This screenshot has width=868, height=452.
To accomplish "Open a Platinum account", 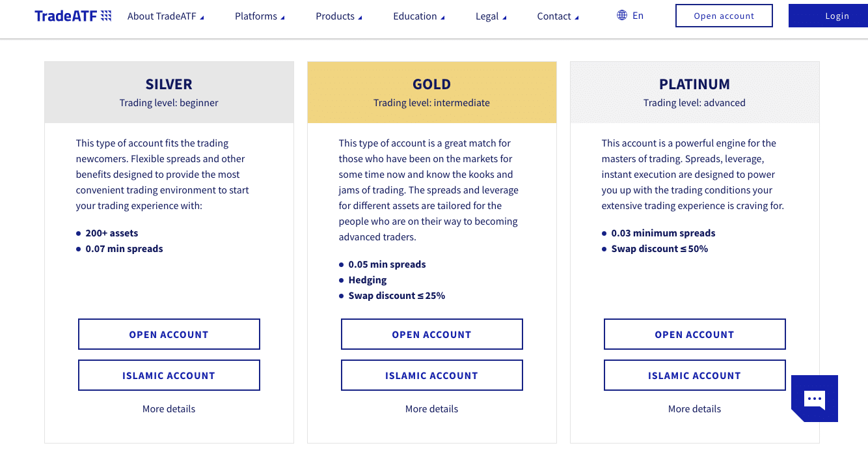I will [x=695, y=334].
